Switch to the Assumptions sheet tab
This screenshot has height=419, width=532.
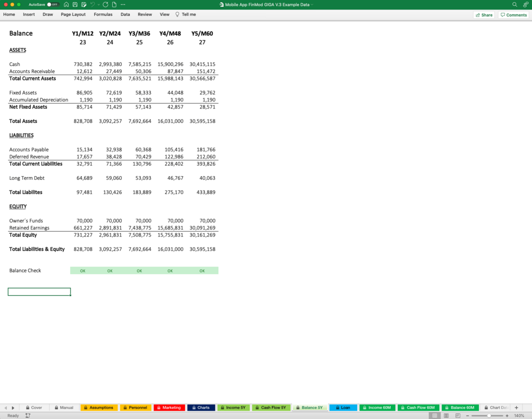pyautogui.click(x=99, y=407)
